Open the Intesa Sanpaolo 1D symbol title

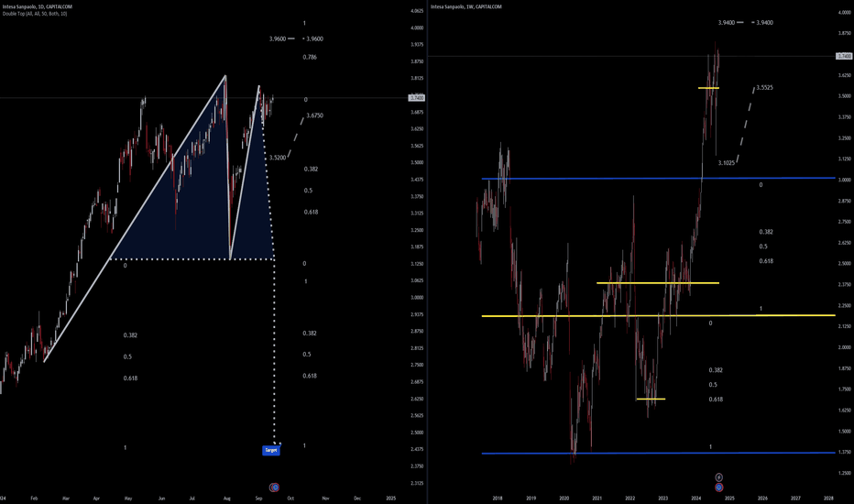click(x=37, y=6)
